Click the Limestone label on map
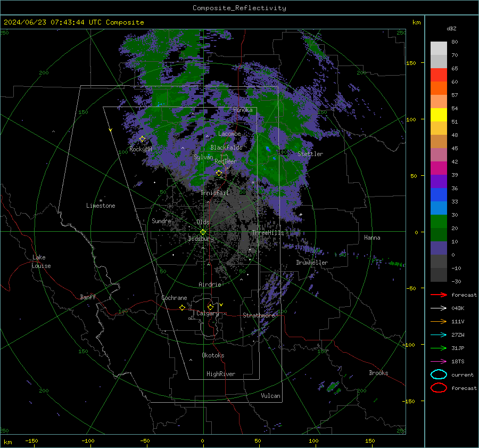Image resolution: width=479 pixels, height=448 pixels. tap(101, 206)
